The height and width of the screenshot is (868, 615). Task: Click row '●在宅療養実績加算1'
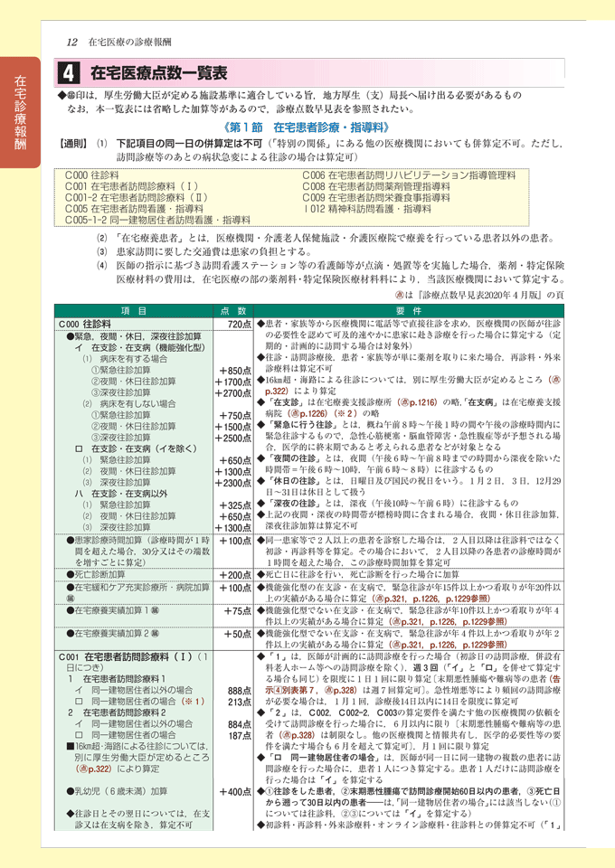pyautogui.click(x=113, y=610)
